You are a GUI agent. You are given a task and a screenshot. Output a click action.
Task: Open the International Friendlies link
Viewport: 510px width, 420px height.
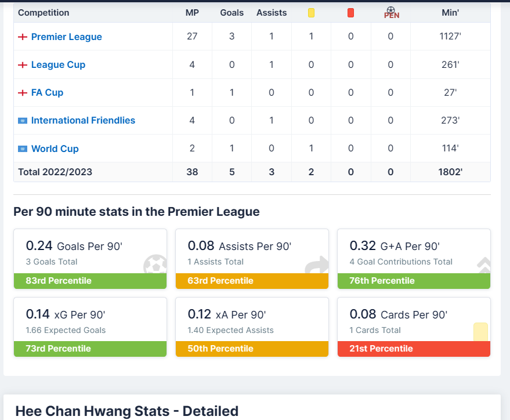point(83,121)
